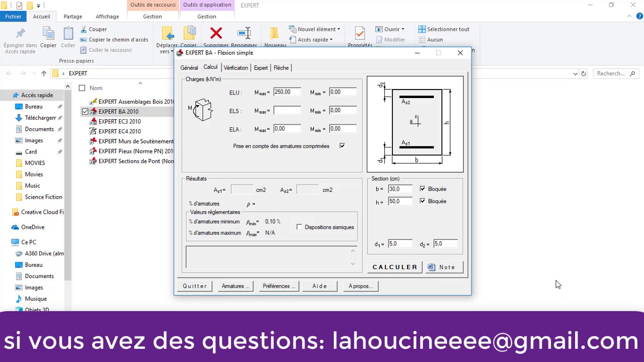The height and width of the screenshot is (362, 644).
Task: Open the Fichier menu in Explorer
Action: (x=14, y=17)
